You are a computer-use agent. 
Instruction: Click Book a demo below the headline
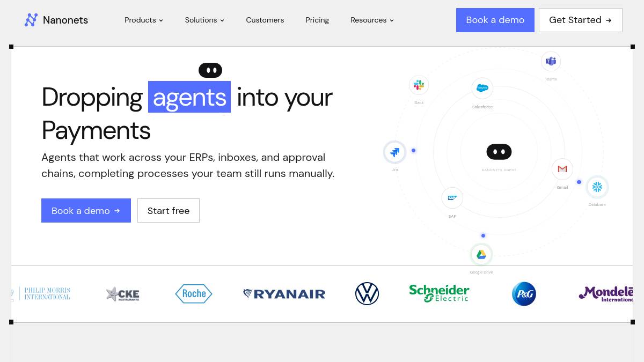[x=86, y=211]
